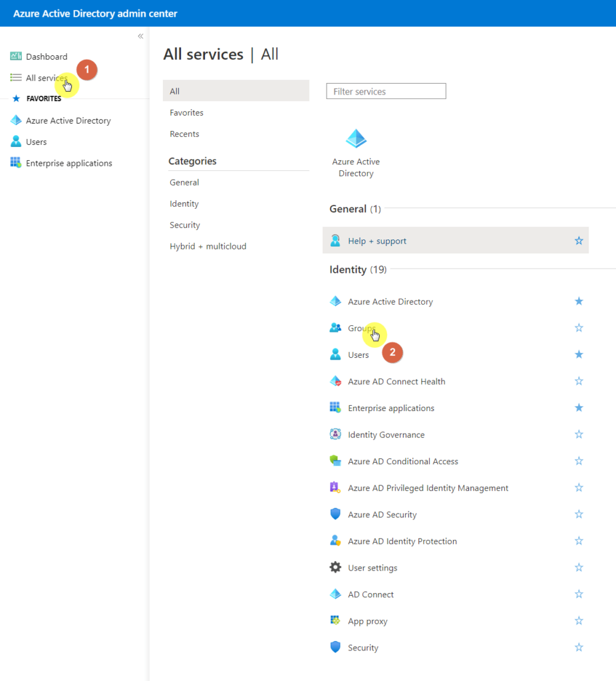Click the large Azure Active Directory tile
The height and width of the screenshot is (681, 616).
[356, 153]
